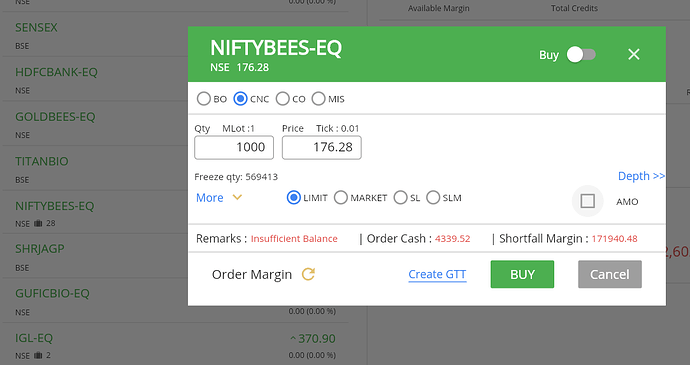Select the MIS product radio button
This screenshot has width=690, height=365.
tap(318, 99)
